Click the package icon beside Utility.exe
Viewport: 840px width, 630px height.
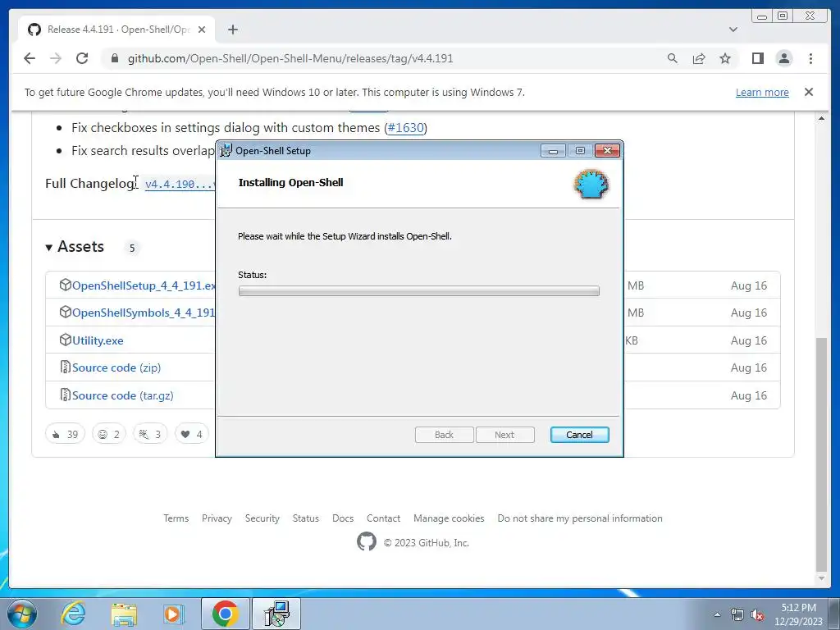point(65,340)
